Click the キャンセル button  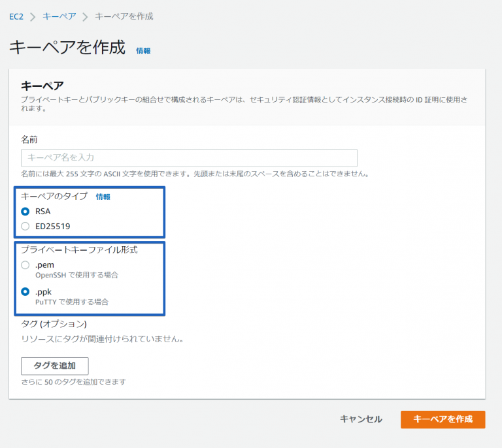pos(361,419)
